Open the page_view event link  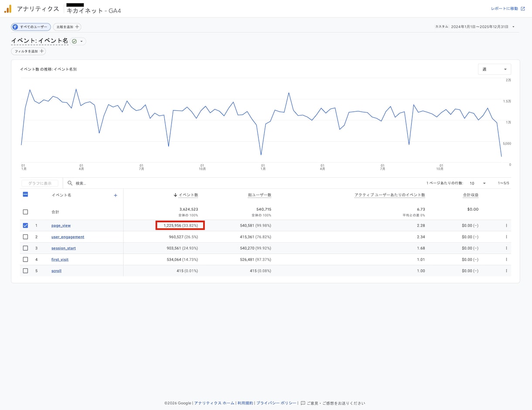[x=61, y=226]
